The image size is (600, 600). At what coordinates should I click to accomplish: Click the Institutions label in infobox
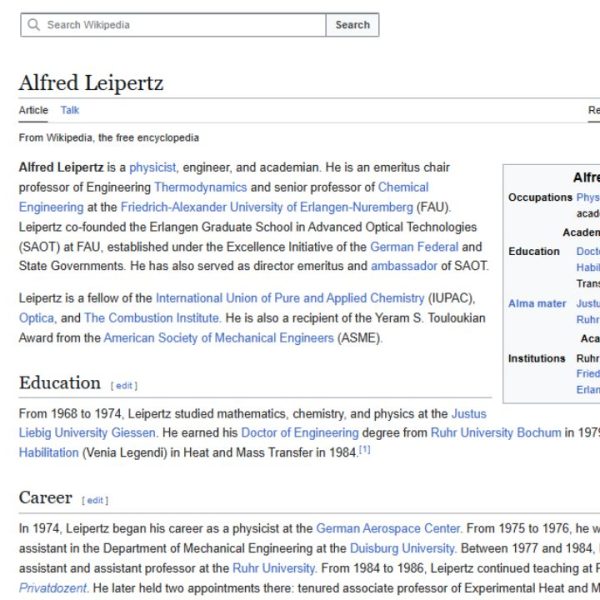(536, 359)
